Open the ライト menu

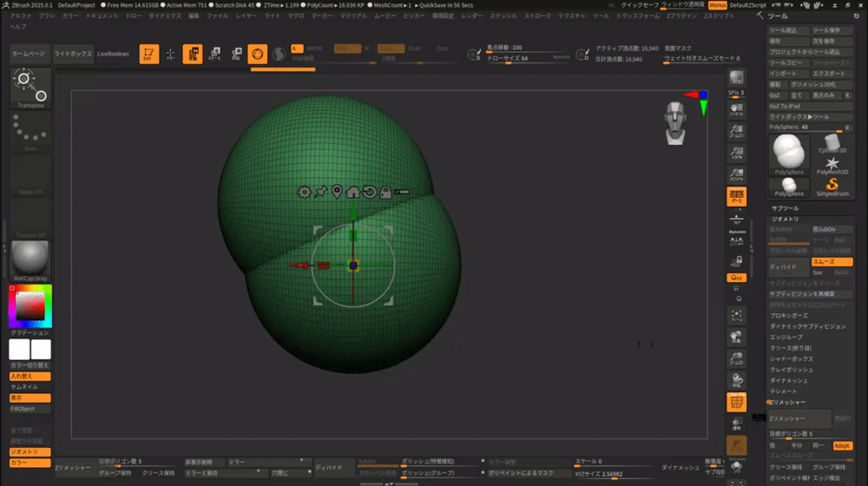tap(272, 16)
